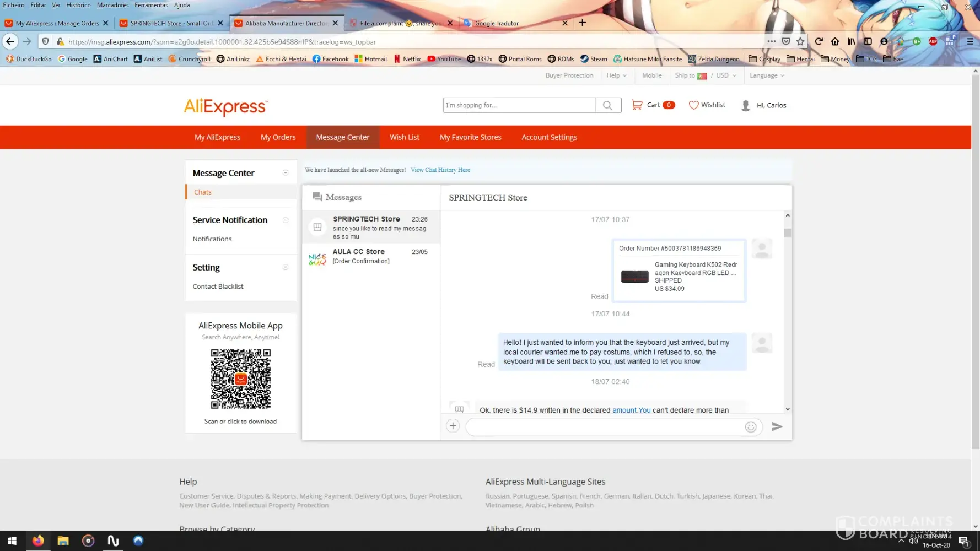Click the chat message input field
980x551 pixels.
pyautogui.click(x=604, y=427)
